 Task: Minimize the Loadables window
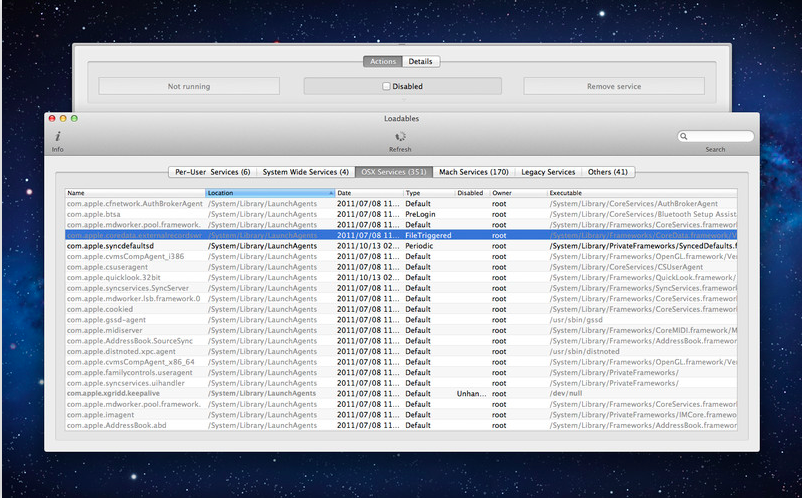pyautogui.click(x=63, y=119)
